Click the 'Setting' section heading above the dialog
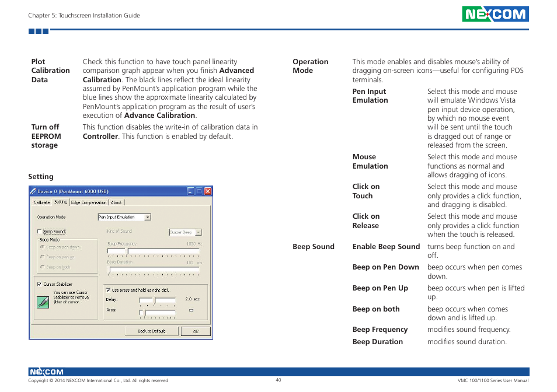 coord(41,177)
